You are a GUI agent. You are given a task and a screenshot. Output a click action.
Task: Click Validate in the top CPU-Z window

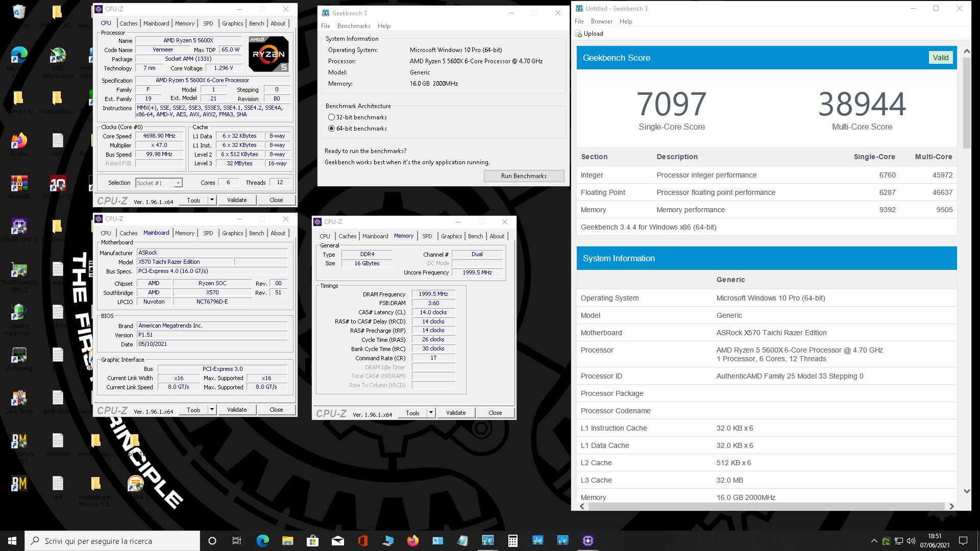(237, 200)
